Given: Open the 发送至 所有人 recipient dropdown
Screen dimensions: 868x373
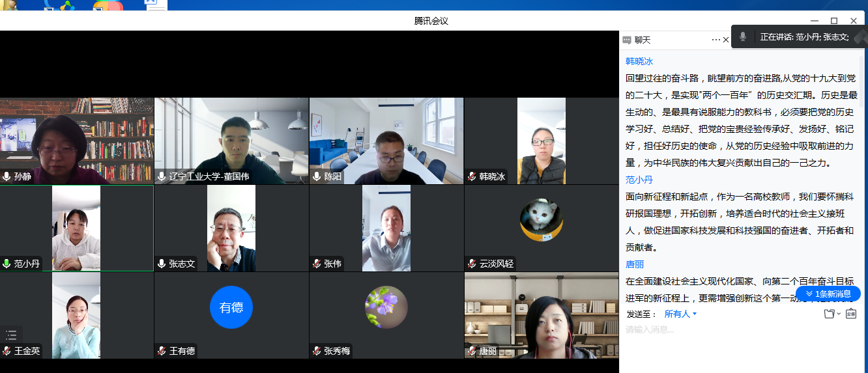Looking at the screenshot, I should click(680, 314).
